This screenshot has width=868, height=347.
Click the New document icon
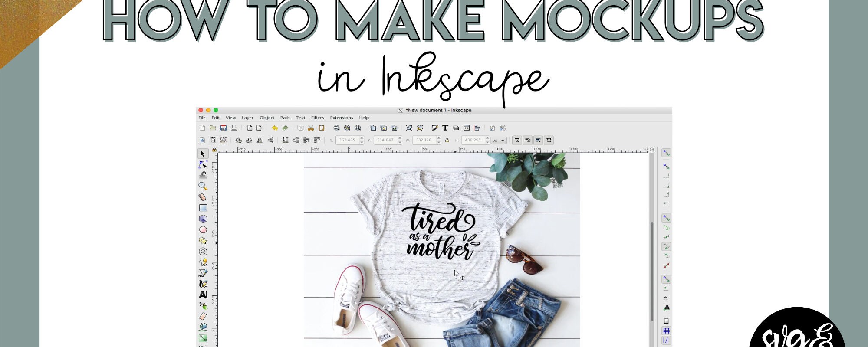(202, 128)
